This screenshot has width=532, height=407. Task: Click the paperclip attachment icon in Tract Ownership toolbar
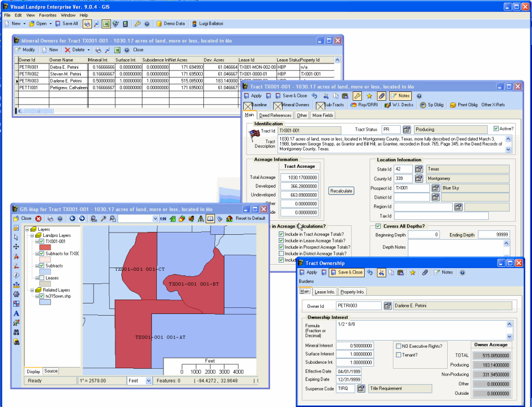[425, 272]
